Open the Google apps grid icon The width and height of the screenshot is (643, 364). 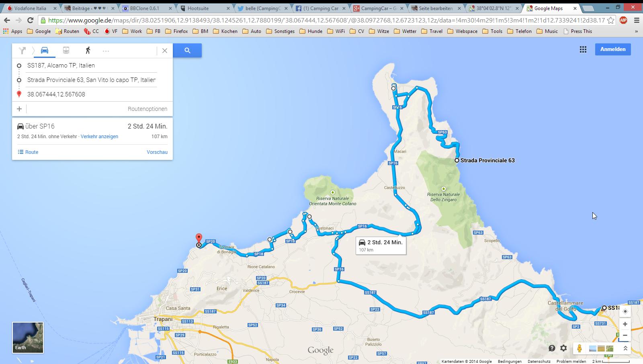583,49
